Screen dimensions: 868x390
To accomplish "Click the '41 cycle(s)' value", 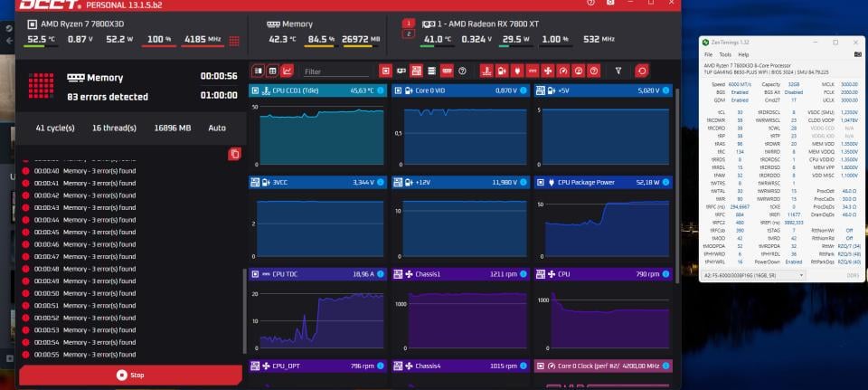I will [55, 128].
